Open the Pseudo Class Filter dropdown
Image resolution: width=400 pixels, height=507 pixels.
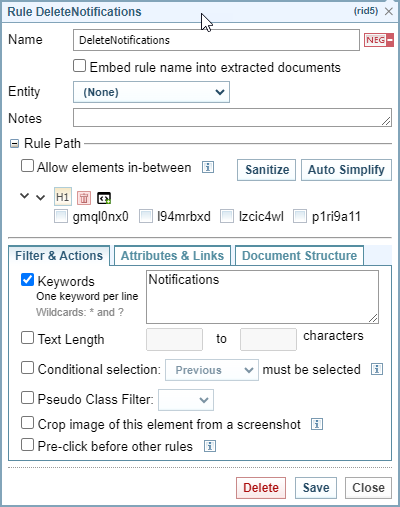186,400
